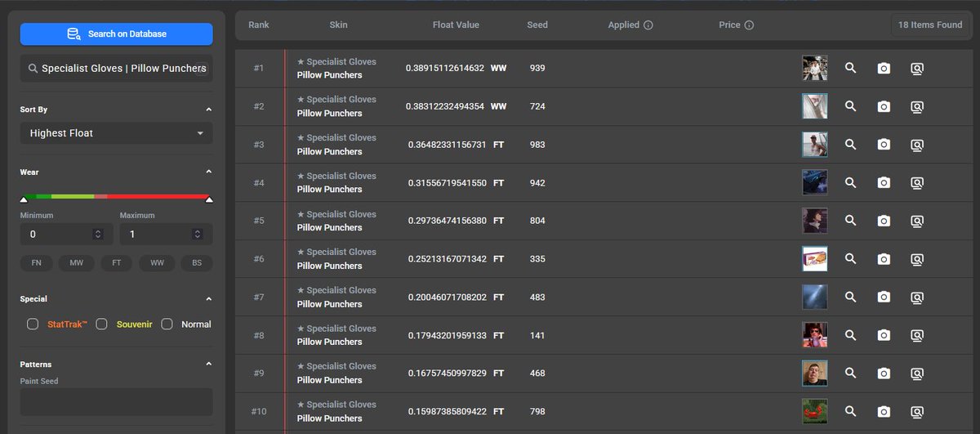The height and width of the screenshot is (434, 980).
Task: Click the Minimum float stepper arrows
Action: pyautogui.click(x=98, y=235)
